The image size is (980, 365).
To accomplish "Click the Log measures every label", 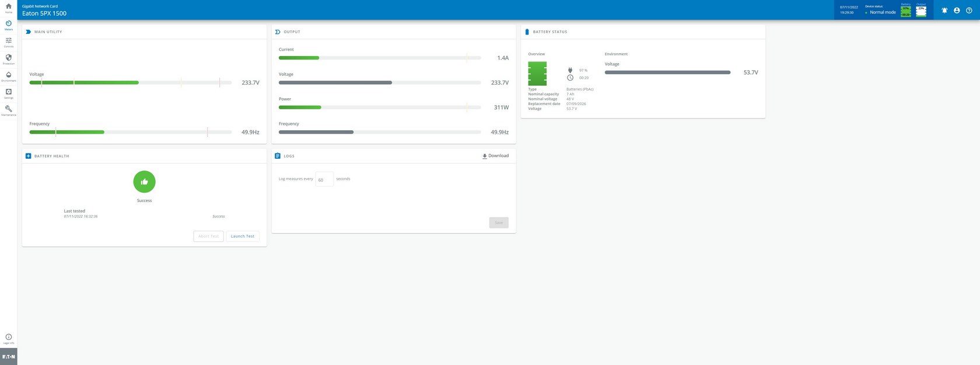I will point(296,179).
